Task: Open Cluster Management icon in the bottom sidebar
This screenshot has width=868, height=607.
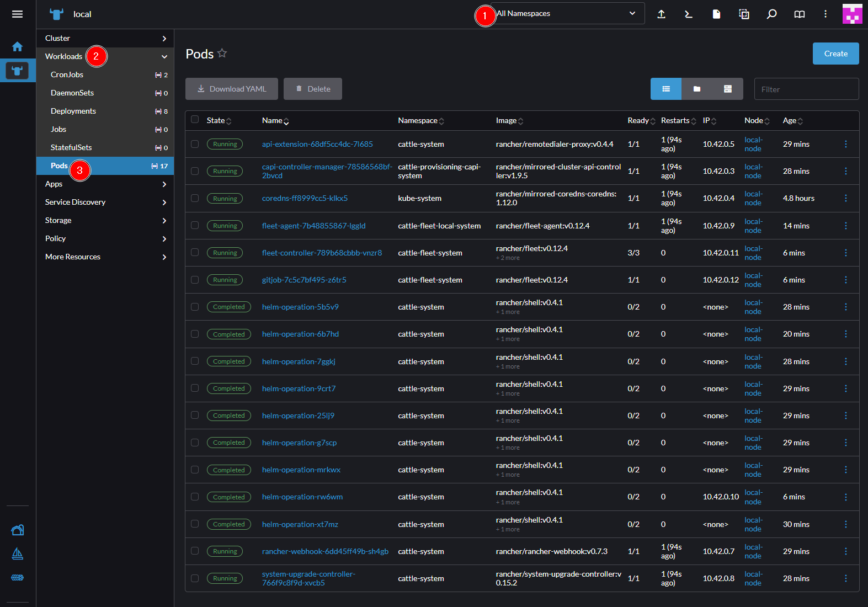Action: tap(17, 530)
